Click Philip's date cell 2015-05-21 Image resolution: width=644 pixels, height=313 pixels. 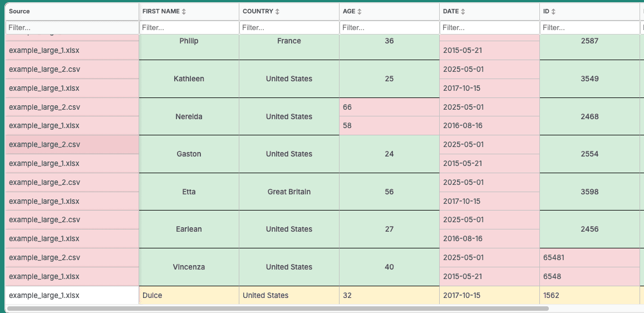coord(489,50)
